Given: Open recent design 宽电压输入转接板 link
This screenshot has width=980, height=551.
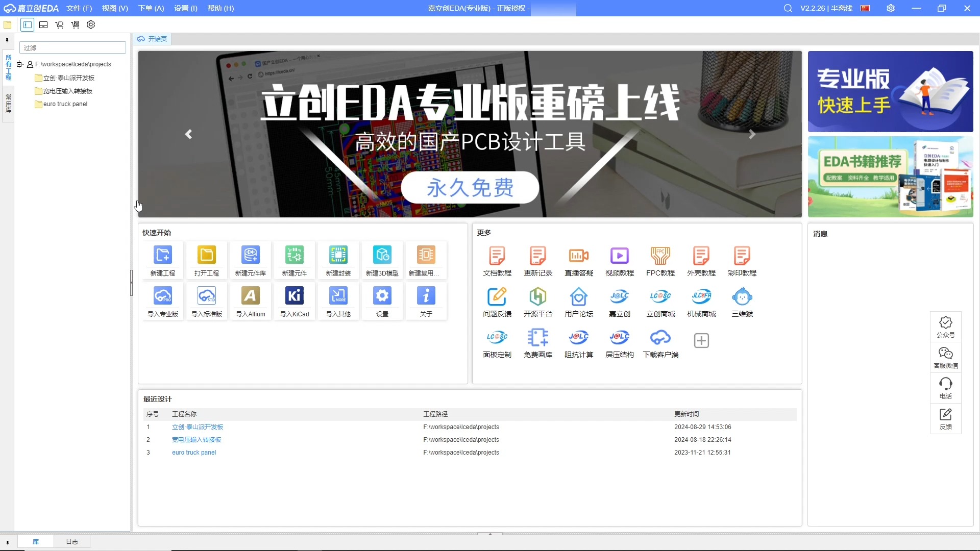Looking at the screenshot, I should (x=197, y=440).
